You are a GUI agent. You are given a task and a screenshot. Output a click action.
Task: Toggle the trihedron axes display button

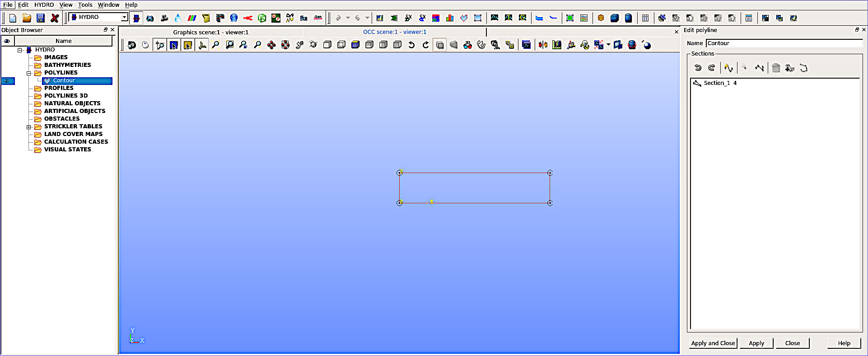pos(202,45)
